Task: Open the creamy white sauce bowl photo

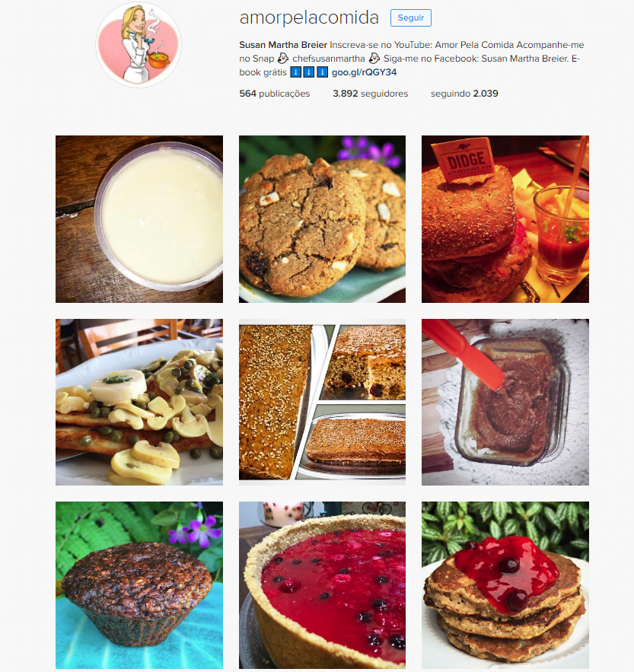Action: [139, 219]
